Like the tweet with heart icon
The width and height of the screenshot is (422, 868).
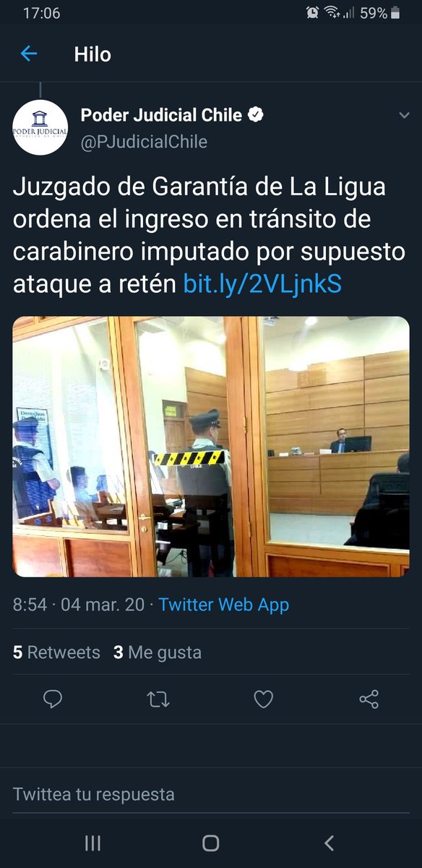tap(264, 699)
